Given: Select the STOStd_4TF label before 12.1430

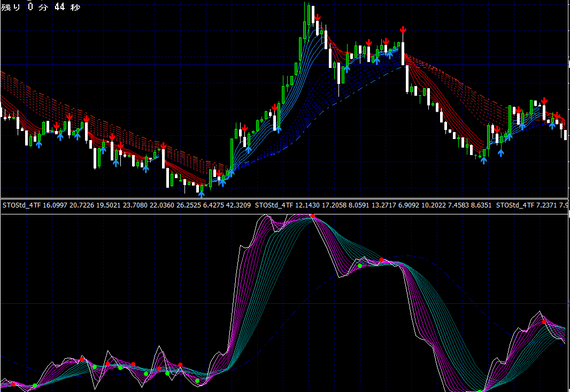Looking at the screenshot, I should pyautogui.click(x=274, y=205).
